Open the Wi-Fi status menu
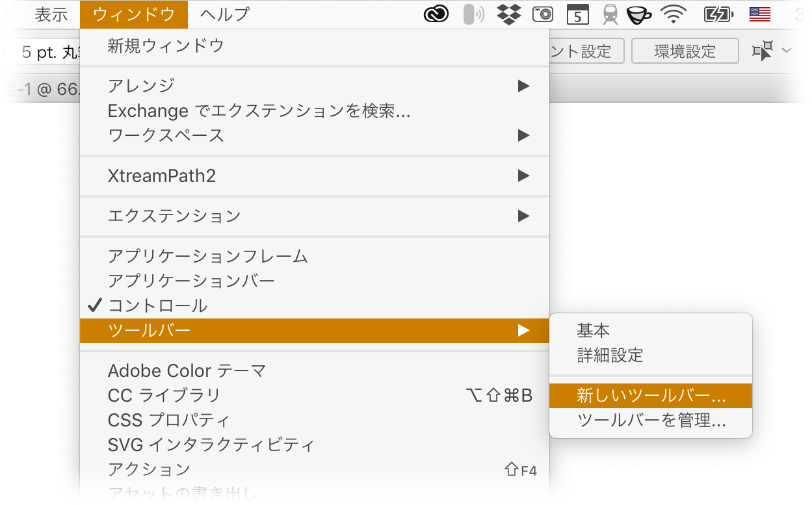 tap(675, 14)
